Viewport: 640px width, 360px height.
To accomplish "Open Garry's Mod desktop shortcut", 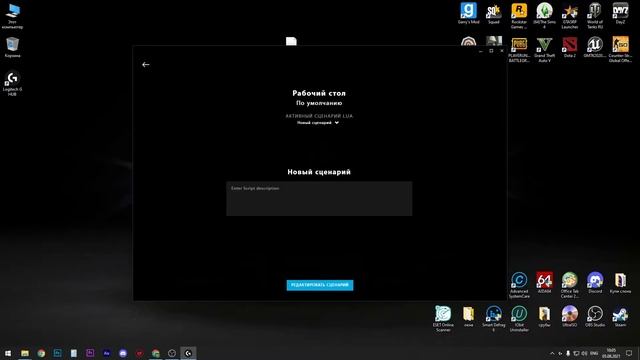I will (469, 13).
